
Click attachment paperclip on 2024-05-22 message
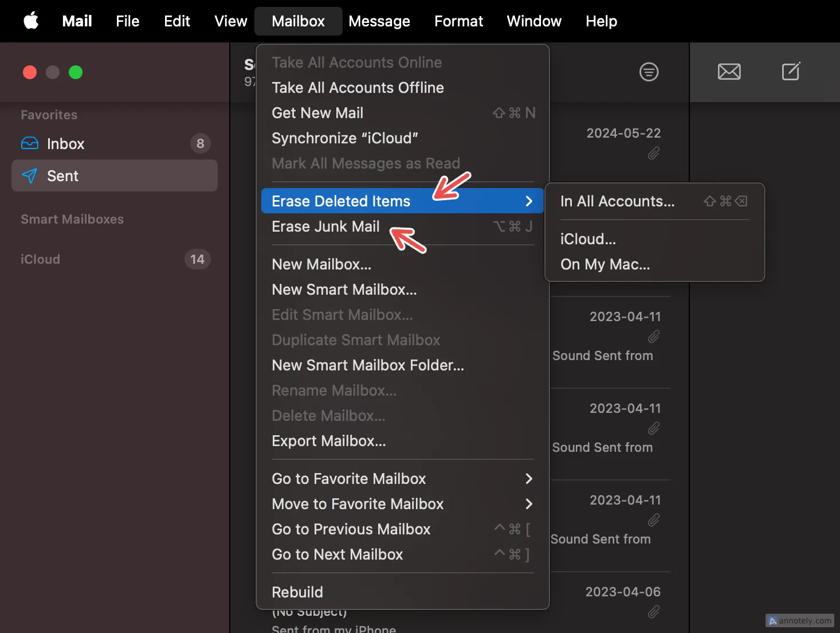pyautogui.click(x=653, y=153)
